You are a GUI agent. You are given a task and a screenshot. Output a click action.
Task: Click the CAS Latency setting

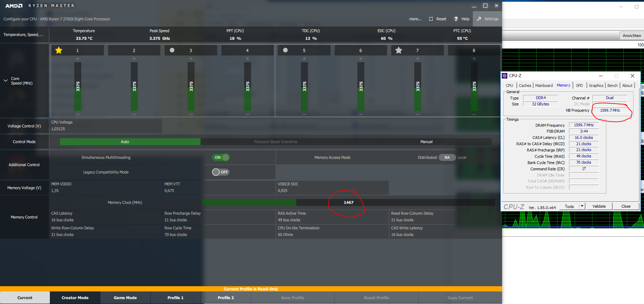(106, 216)
